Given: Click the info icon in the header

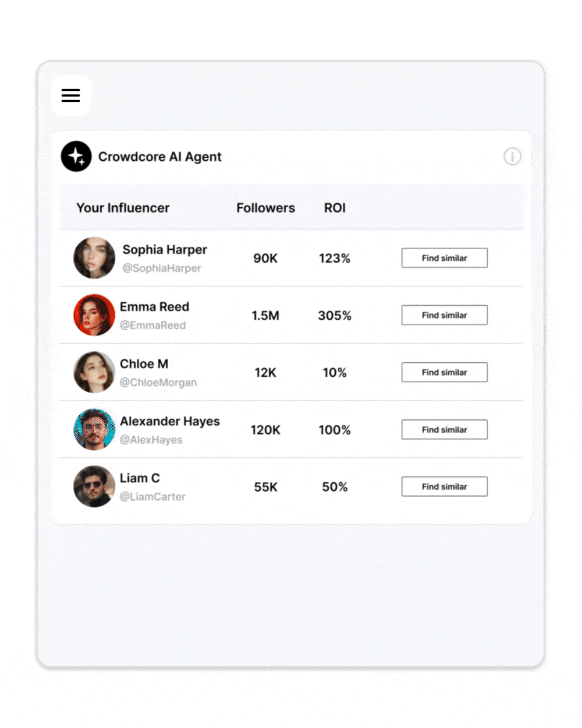Looking at the screenshot, I should [512, 157].
